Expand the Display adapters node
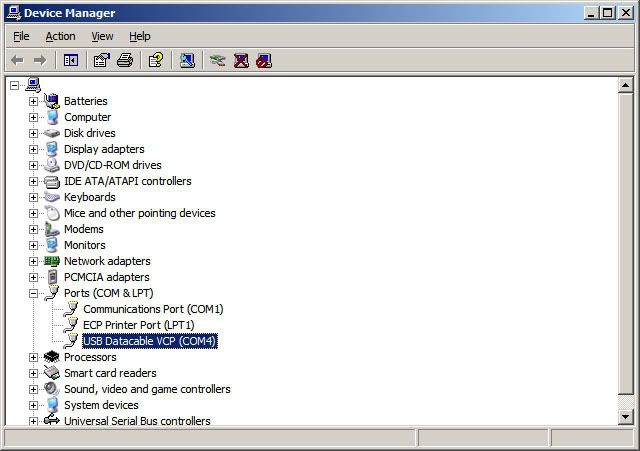This screenshot has width=640, height=451. pos(33,149)
